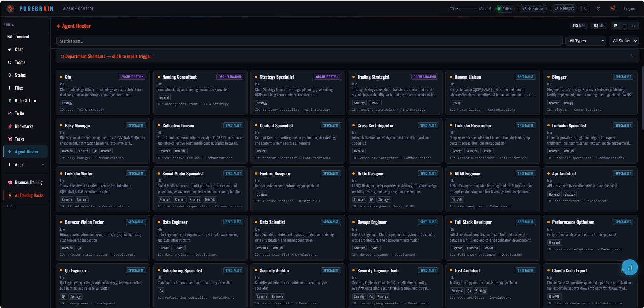The image size is (644, 308).
Task: Click Research tag on Performance Optimizer card
Action: click(554, 243)
